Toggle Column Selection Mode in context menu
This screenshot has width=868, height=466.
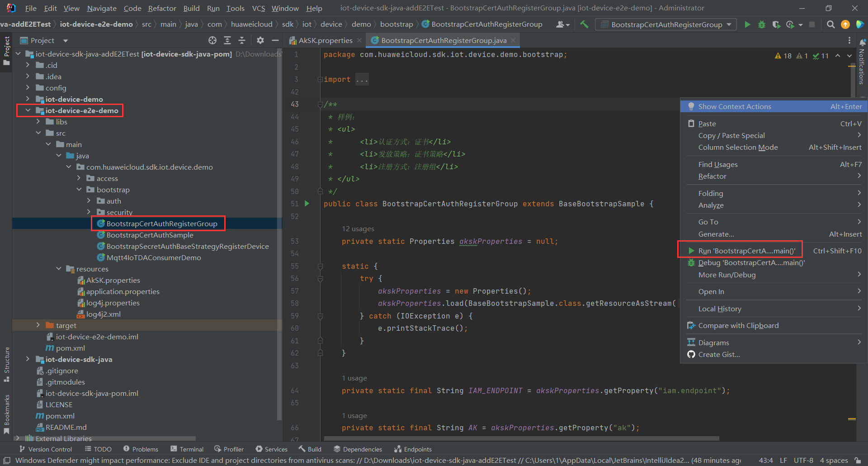click(x=774, y=147)
